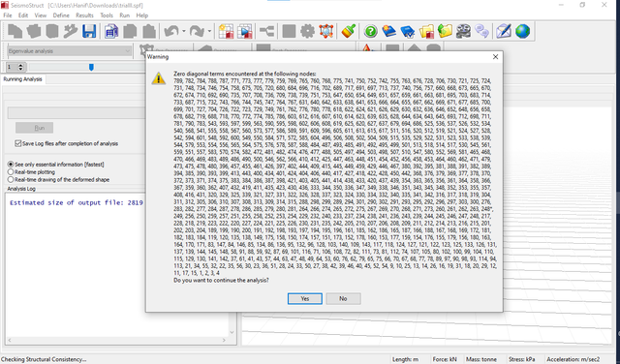Click the New project toolbar icon

(x=15, y=31)
